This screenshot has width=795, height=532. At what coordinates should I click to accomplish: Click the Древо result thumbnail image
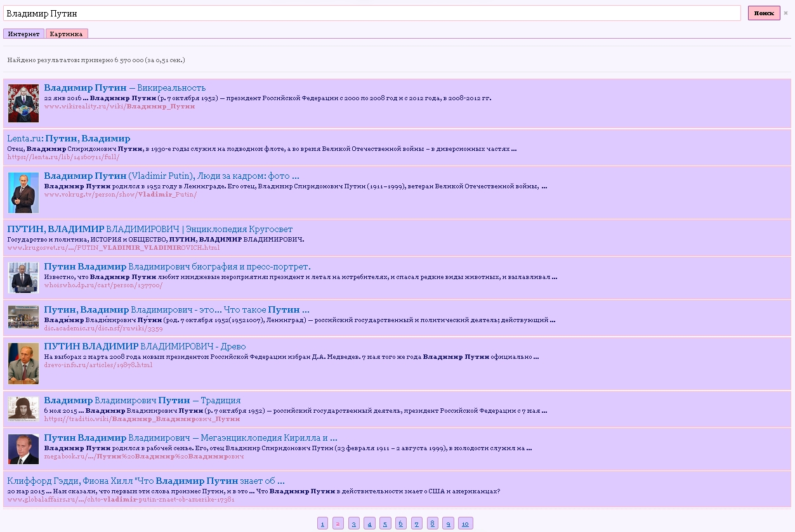[23, 363]
